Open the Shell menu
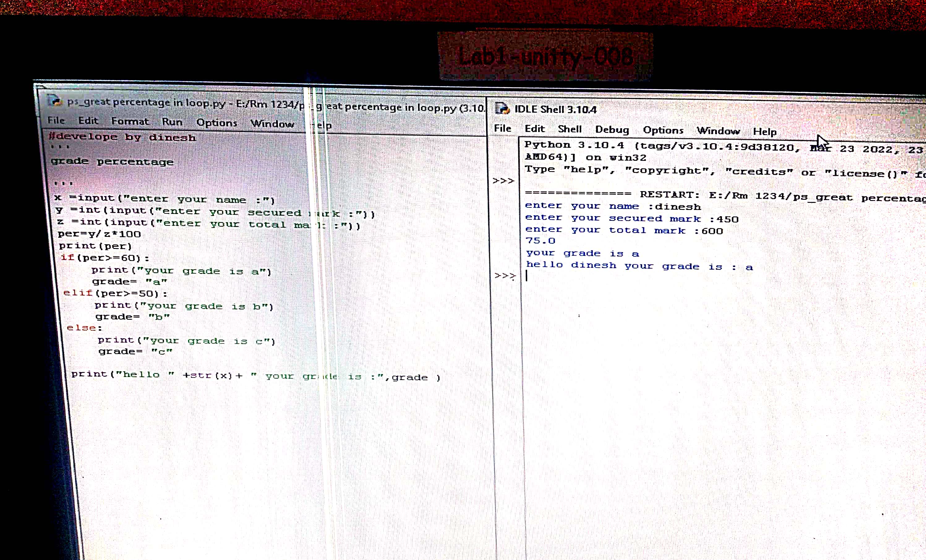The image size is (926, 560). 570,129
